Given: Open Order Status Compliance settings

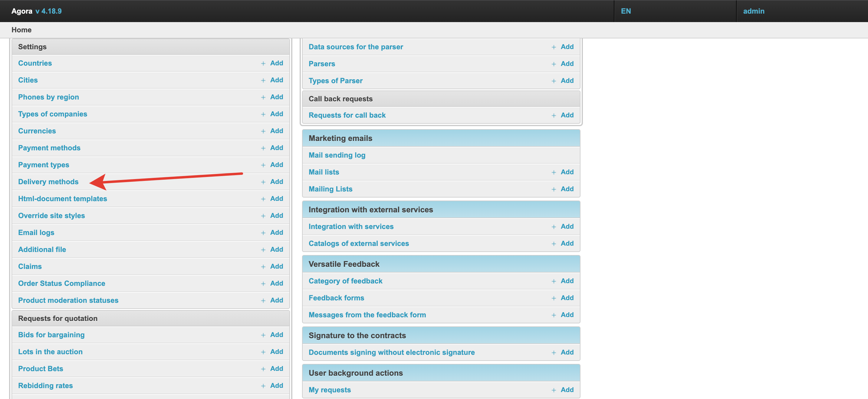Looking at the screenshot, I should pyautogui.click(x=62, y=283).
